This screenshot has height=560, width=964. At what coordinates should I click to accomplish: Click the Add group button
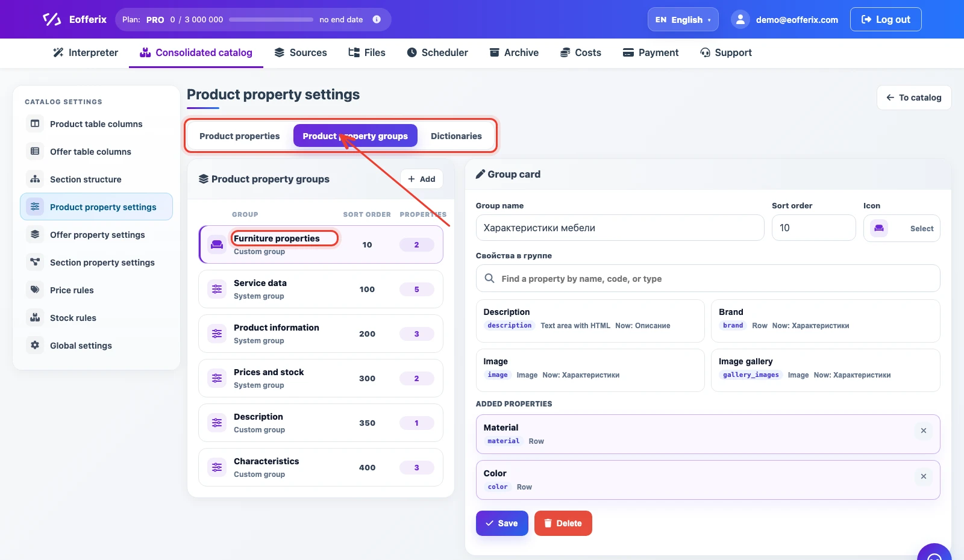click(422, 179)
